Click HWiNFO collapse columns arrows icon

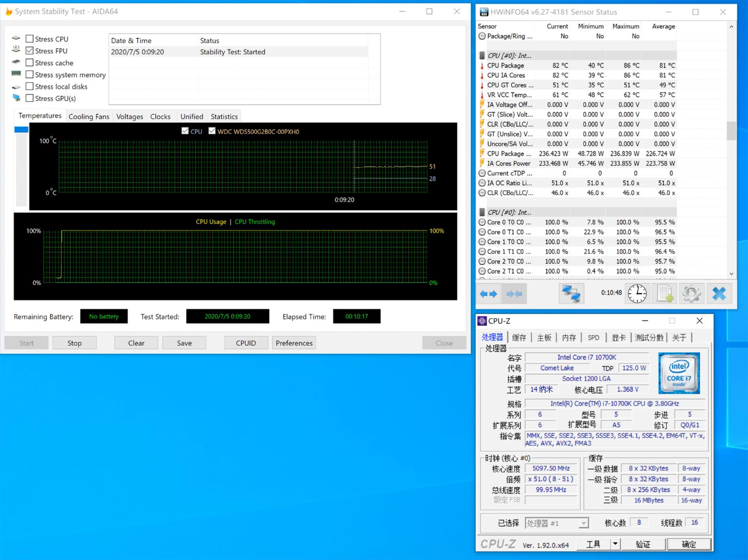[x=514, y=294]
